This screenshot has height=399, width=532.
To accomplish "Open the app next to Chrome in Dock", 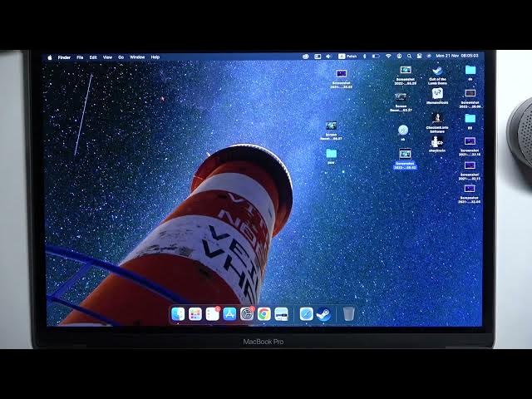I will (281, 314).
